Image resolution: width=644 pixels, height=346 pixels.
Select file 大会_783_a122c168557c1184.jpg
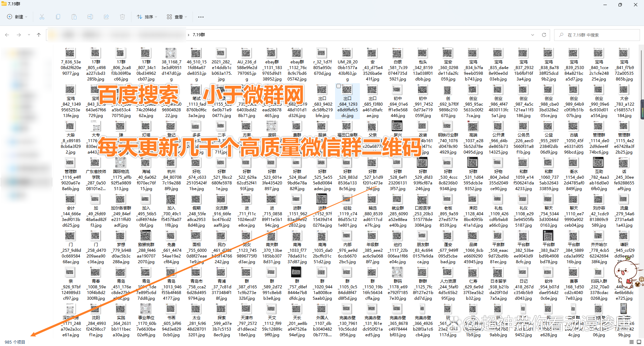coord(624,101)
